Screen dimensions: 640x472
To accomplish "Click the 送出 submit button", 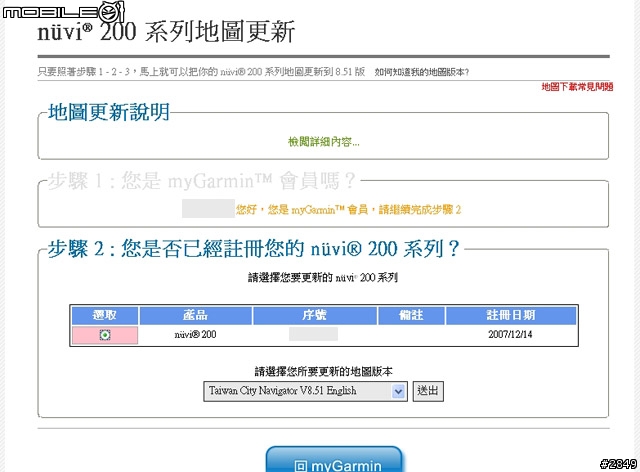I will click(428, 391).
